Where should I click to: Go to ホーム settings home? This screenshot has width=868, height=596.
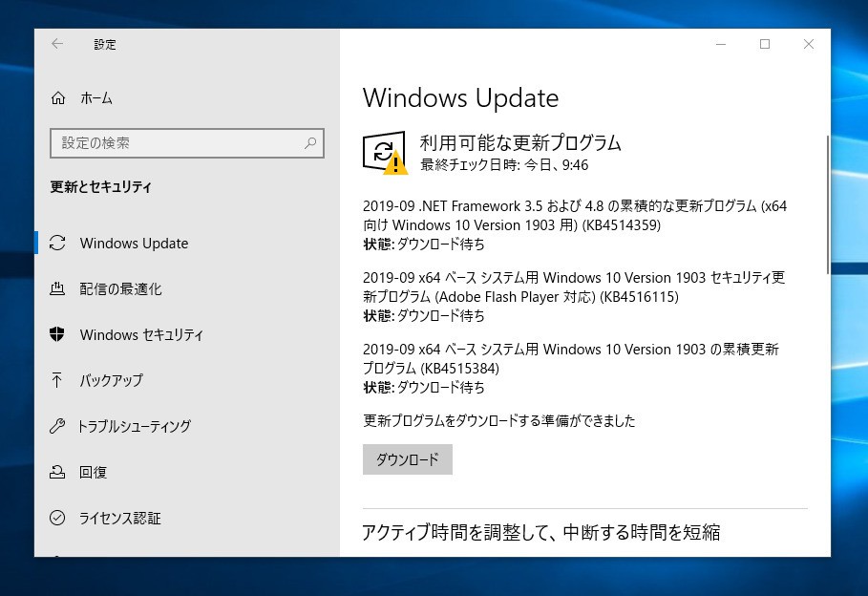click(187, 98)
